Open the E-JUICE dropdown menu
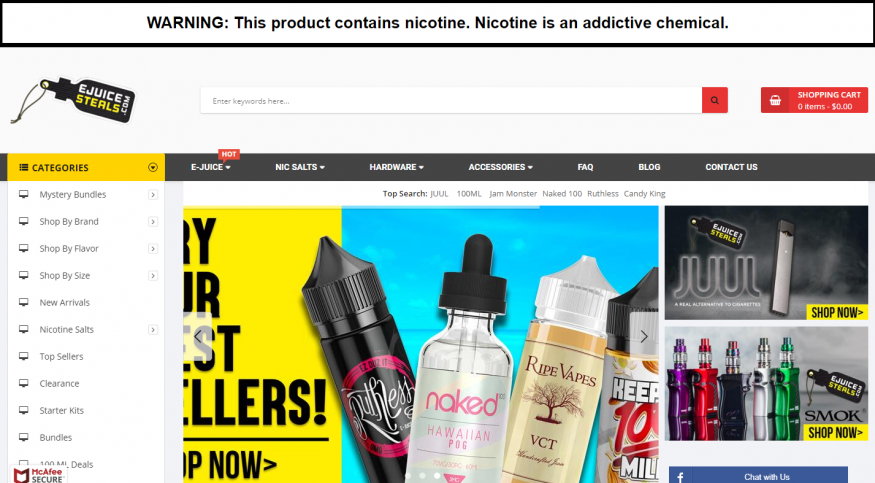This screenshot has width=875, height=483. [210, 167]
